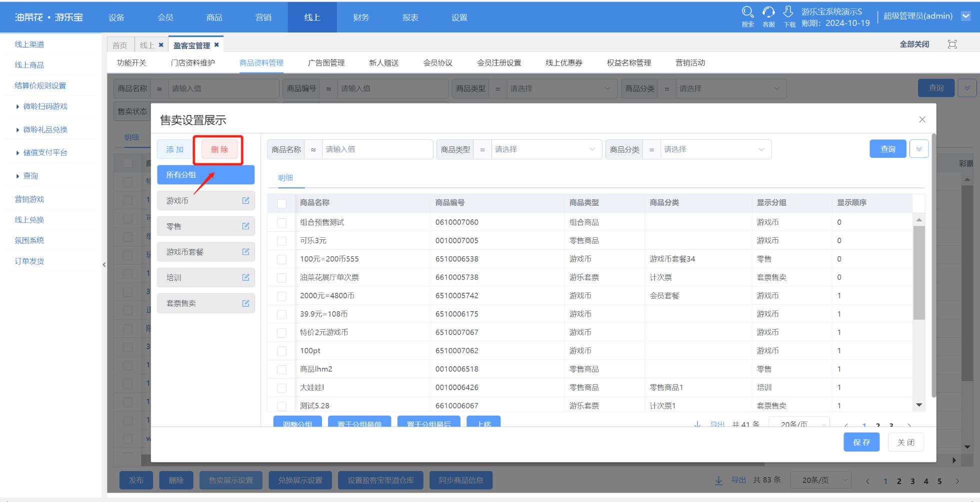Open dialog 商品分类 select dropdown
Screen dimensions: 980x502
[715, 149]
